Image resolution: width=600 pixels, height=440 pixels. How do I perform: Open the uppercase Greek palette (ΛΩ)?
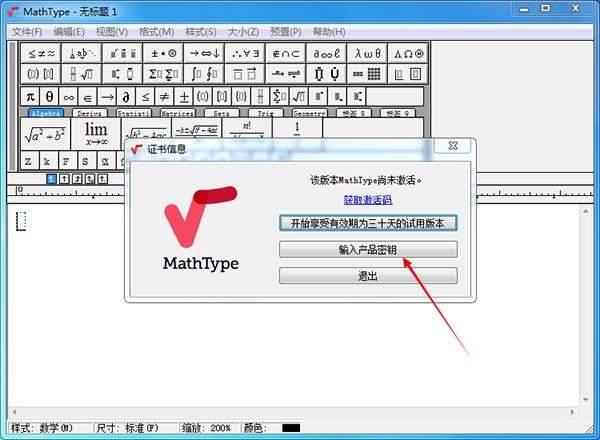coord(408,54)
